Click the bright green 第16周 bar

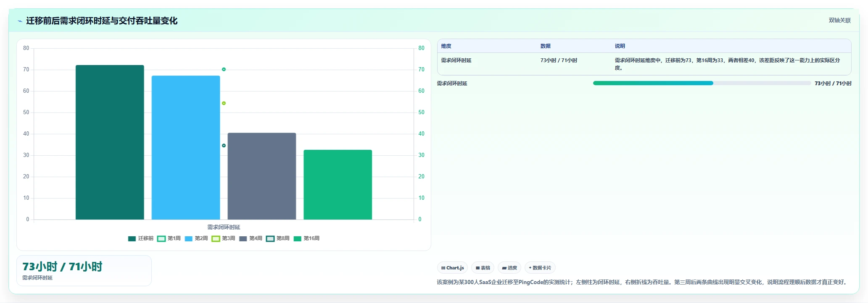tap(338, 185)
